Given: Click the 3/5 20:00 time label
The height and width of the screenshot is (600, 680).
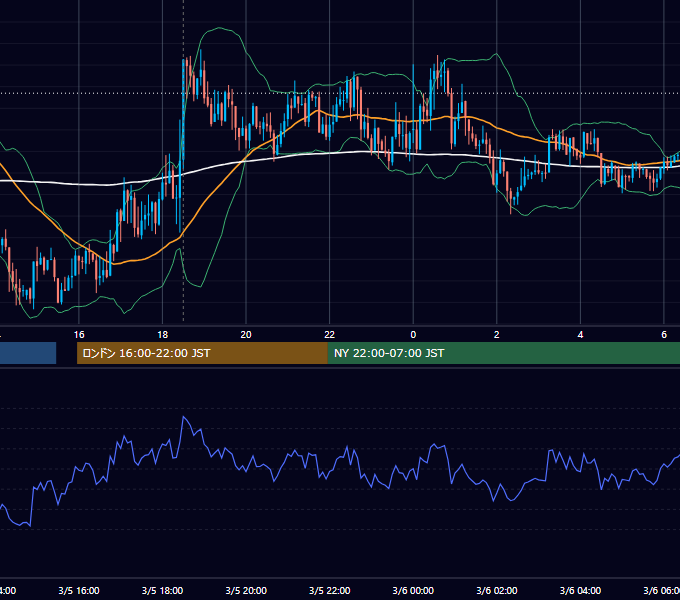Looking at the screenshot, I should click(x=246, y=590).
